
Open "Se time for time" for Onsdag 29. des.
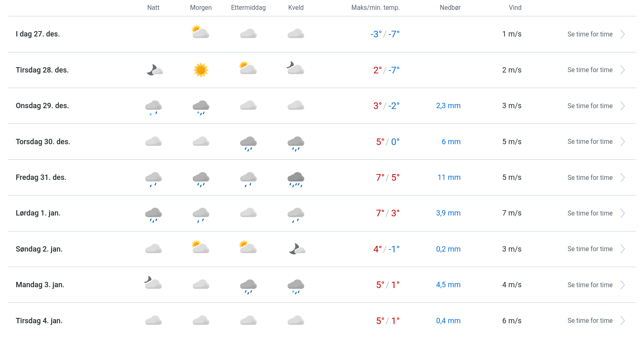pos(590,106)
